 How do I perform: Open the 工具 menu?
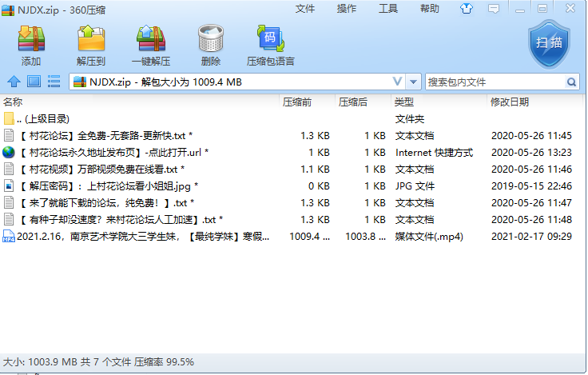point(388,9)
